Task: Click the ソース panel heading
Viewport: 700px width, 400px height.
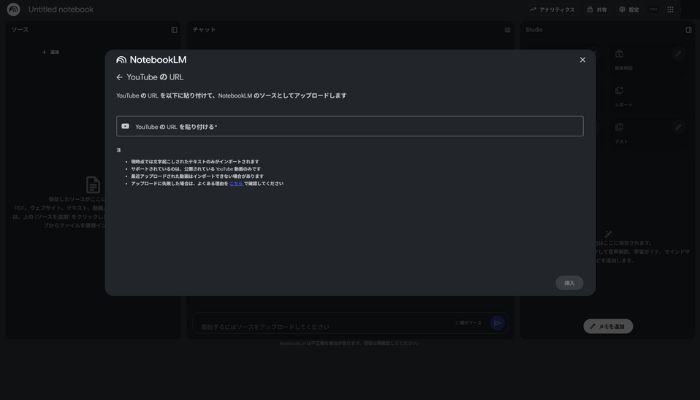Action: coord(20,29)
